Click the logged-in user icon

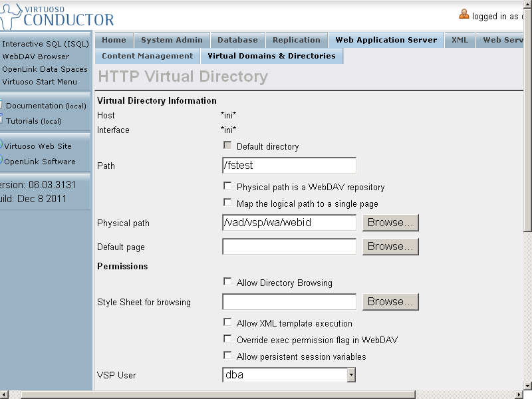tap(464, 14)
